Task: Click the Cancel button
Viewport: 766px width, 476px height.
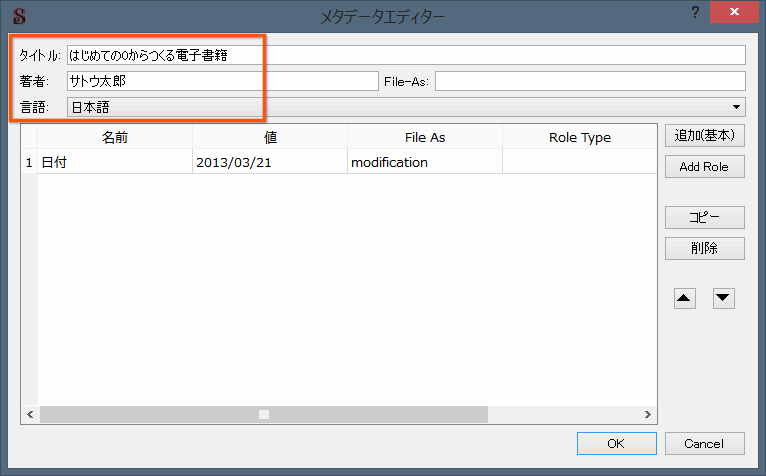Action: [704, 443]
